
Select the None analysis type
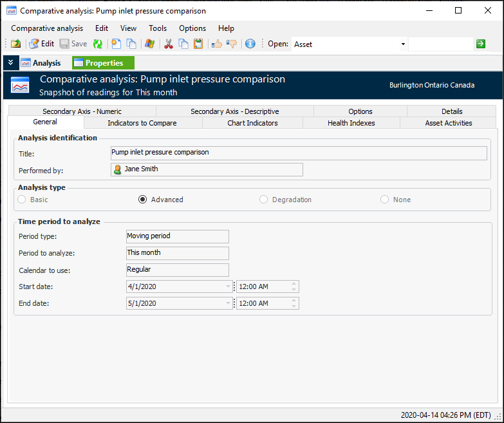385,200
